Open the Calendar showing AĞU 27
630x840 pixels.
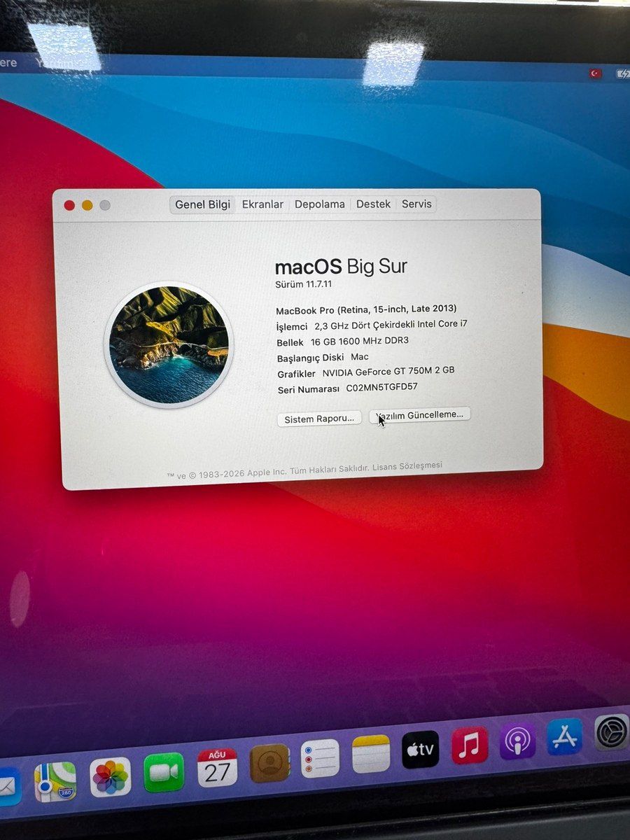tap(217, 767)
